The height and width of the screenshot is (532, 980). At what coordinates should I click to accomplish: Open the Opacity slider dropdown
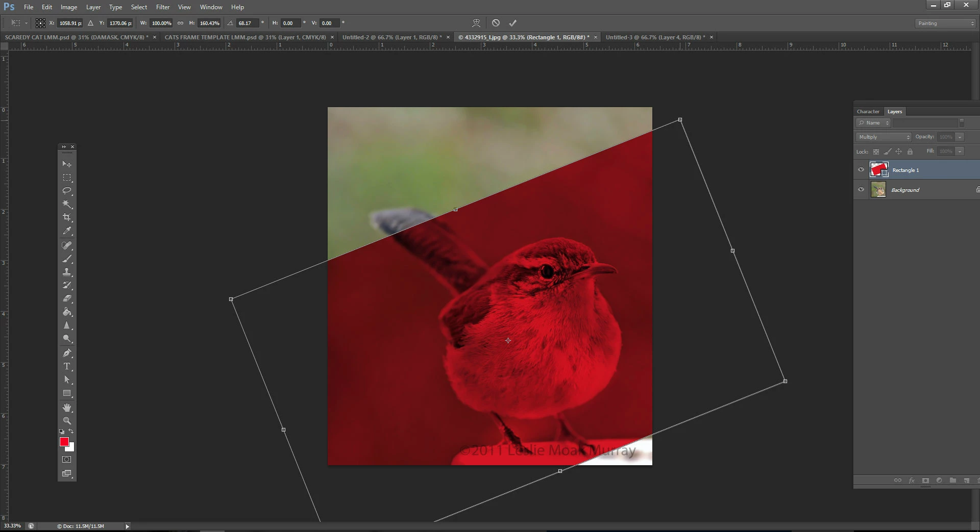point(960,137)
